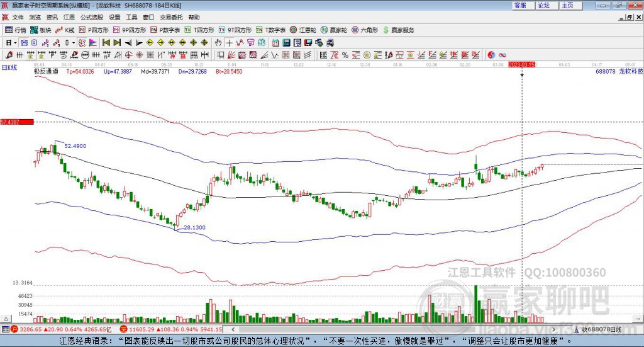Open the 设置 menu

pos(114,17)
